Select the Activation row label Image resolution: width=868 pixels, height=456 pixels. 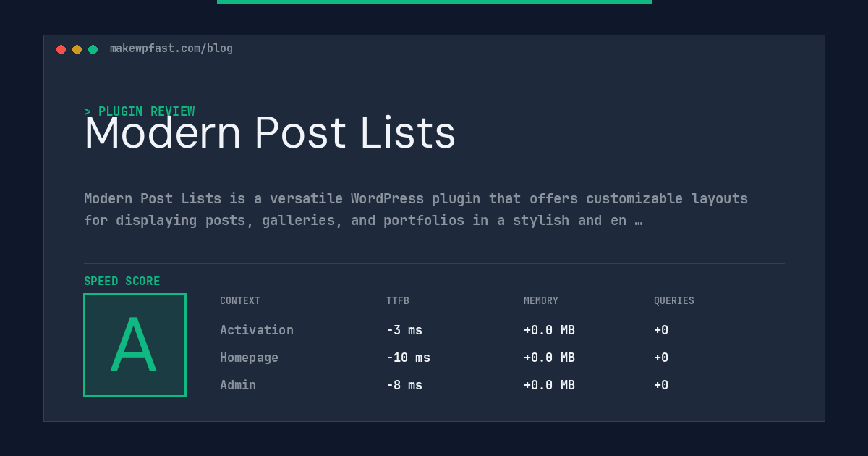[257, 330]
